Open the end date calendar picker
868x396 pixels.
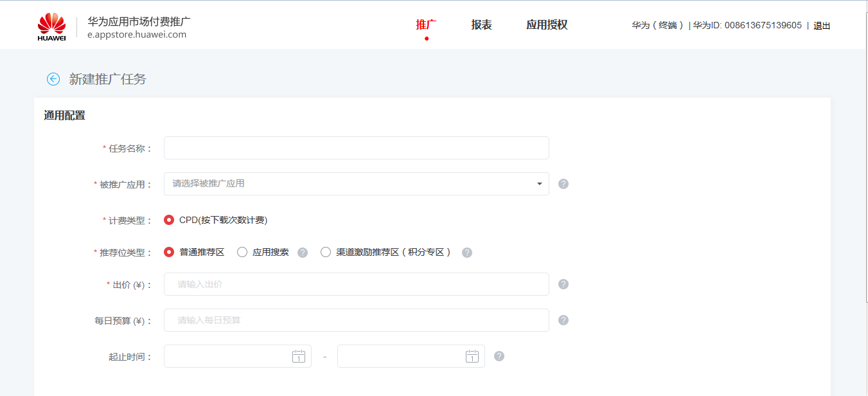472,355
